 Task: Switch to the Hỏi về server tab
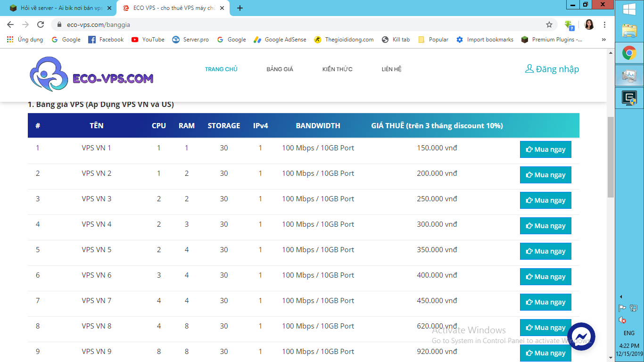pos(61,8)
